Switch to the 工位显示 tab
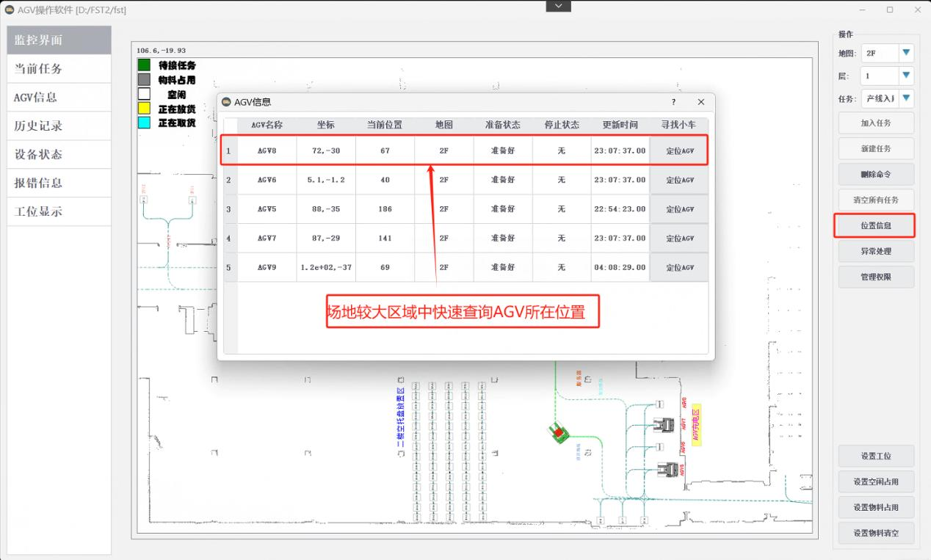The width and height of the screenshot is (931, 560). click(x=59, y=212)
